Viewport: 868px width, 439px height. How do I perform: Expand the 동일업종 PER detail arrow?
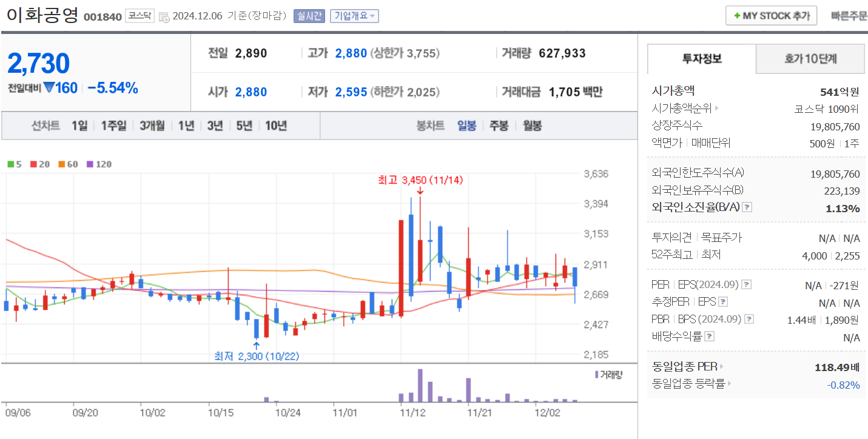pos(721,366)
